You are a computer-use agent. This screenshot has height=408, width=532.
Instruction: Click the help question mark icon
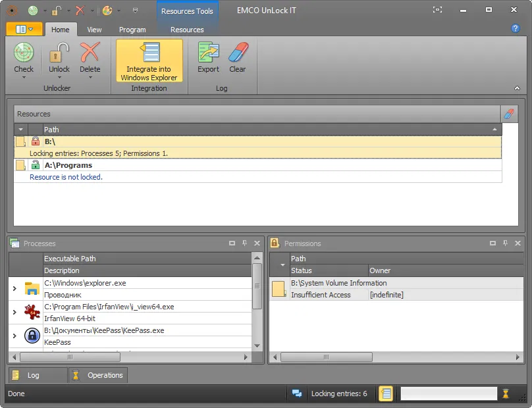pos(516,29)
